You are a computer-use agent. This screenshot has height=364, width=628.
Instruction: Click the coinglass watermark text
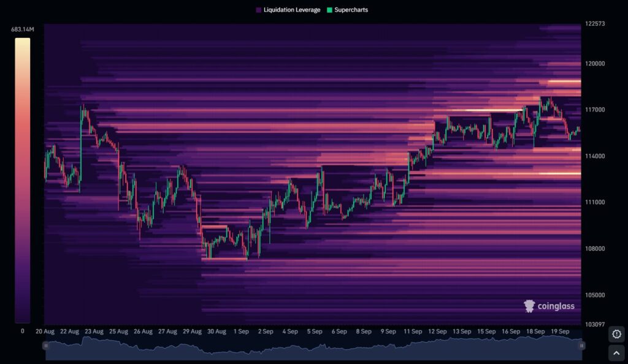coord(556,306)
